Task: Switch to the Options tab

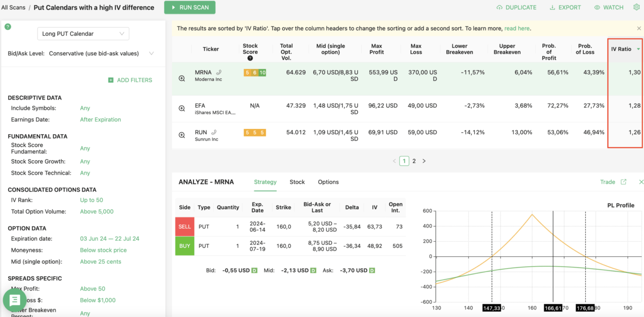Action: click(x=328, y=182)
